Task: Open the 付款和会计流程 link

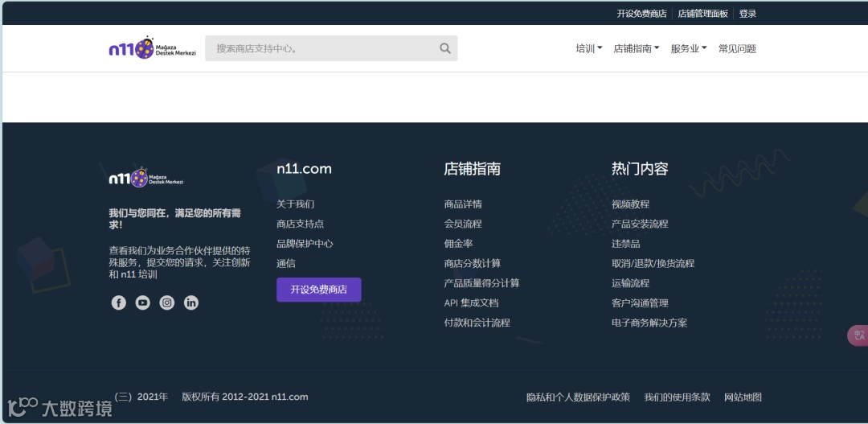Action: point(477,323)
